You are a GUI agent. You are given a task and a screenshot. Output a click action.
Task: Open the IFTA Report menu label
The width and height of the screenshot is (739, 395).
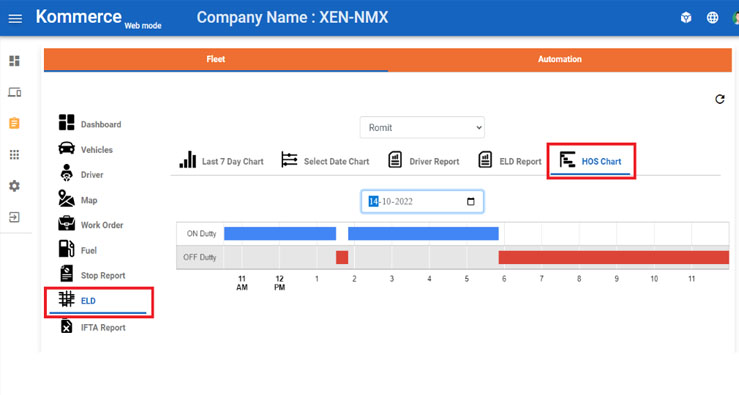point(103,328)
